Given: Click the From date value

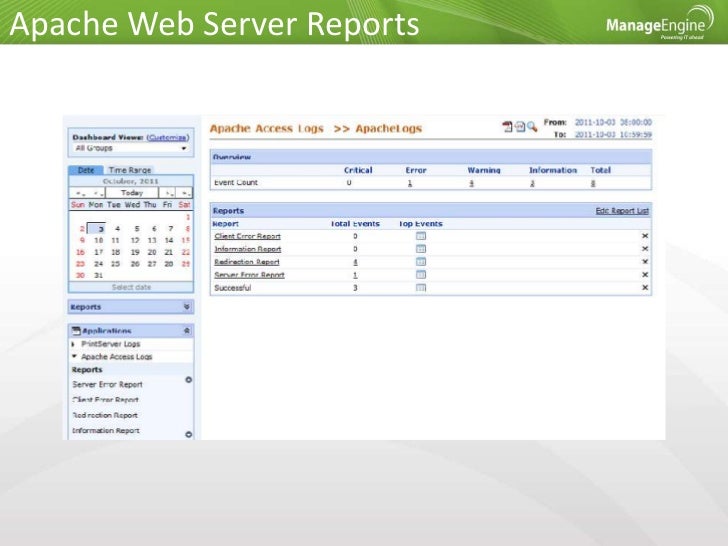Looking at the screenshot, I should 613,122.
